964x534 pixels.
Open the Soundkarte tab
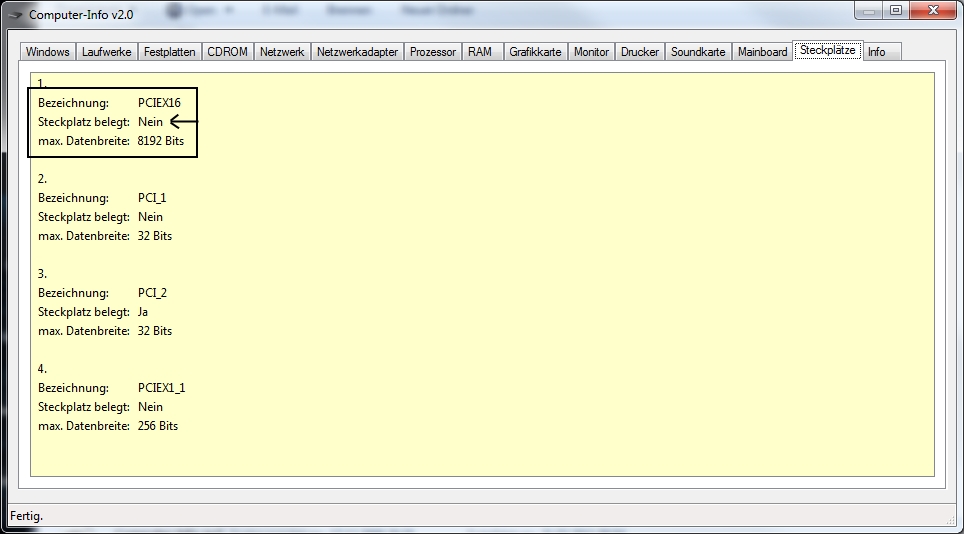point(698,52)
